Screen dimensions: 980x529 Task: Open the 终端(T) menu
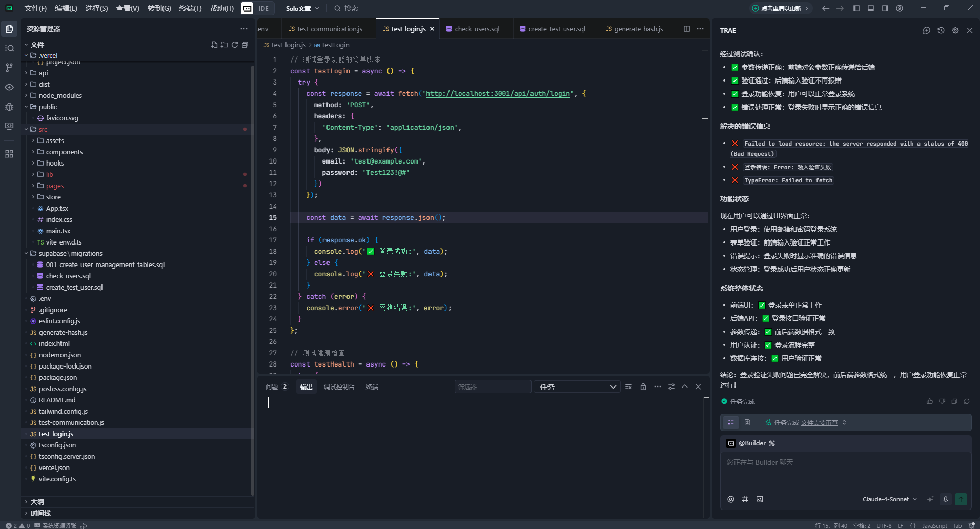pos(190,8)
